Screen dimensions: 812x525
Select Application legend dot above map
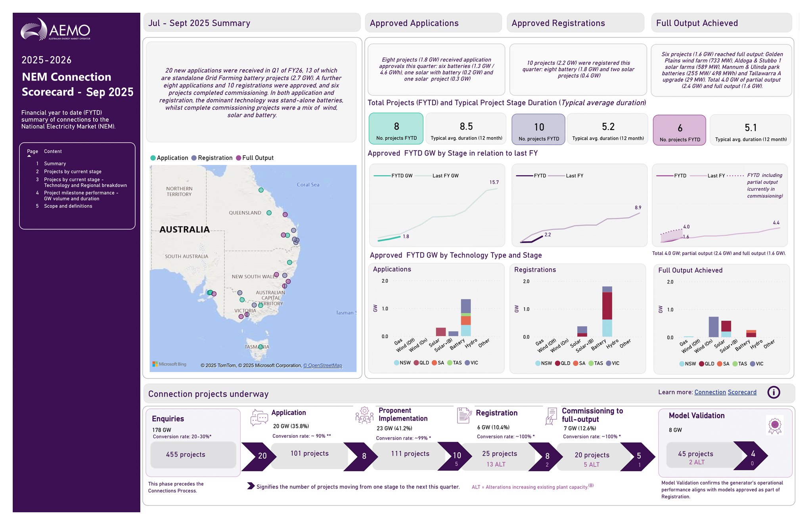[x=153, y=158]
